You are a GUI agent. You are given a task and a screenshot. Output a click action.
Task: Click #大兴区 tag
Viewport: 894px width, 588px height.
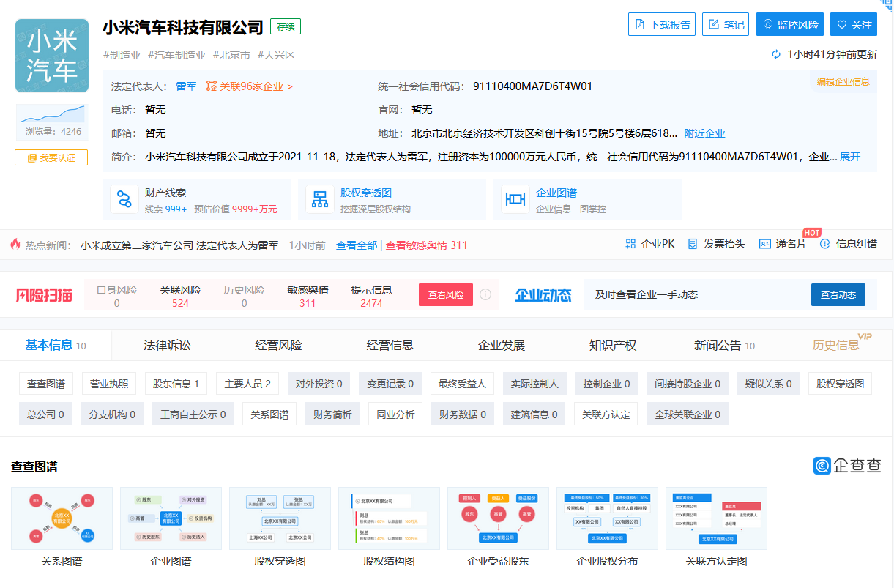(x=275, y=55)
